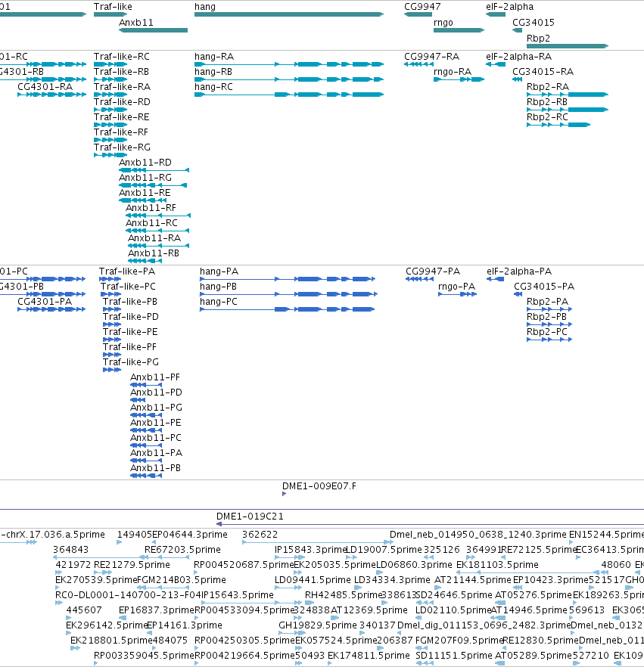Click transcript label "Traf-like-RC"

click(122, 57)
